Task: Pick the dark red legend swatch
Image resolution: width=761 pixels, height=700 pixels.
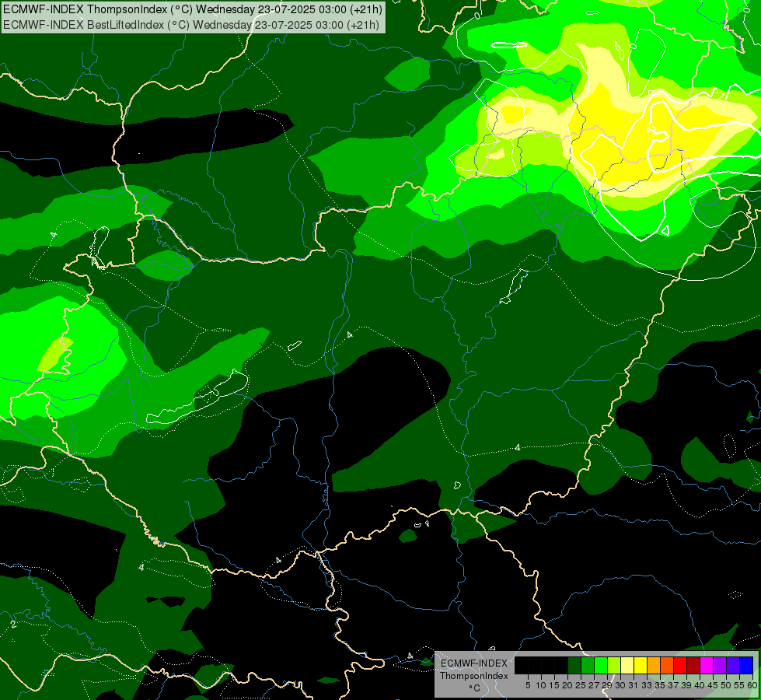Action: click(x=693, y=665)
